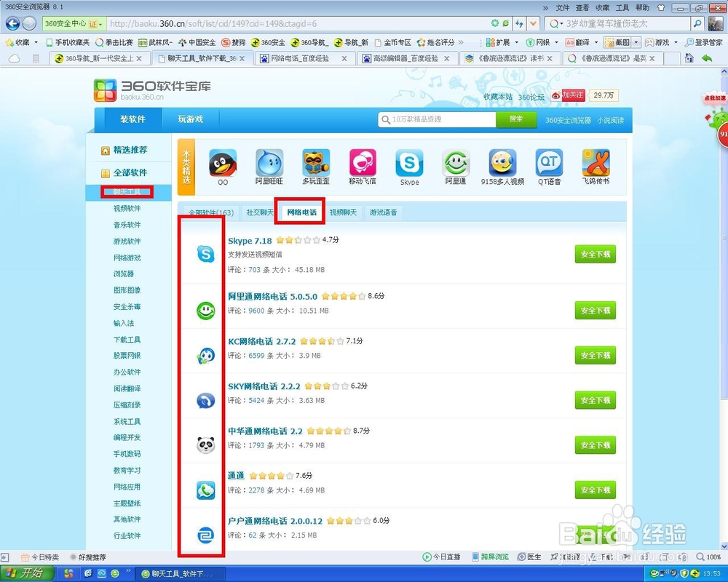The image size is (728, 582).
Task: Open 精选推荐 in the sidebar
Action: pyautogui.click(x=124, y=150)
